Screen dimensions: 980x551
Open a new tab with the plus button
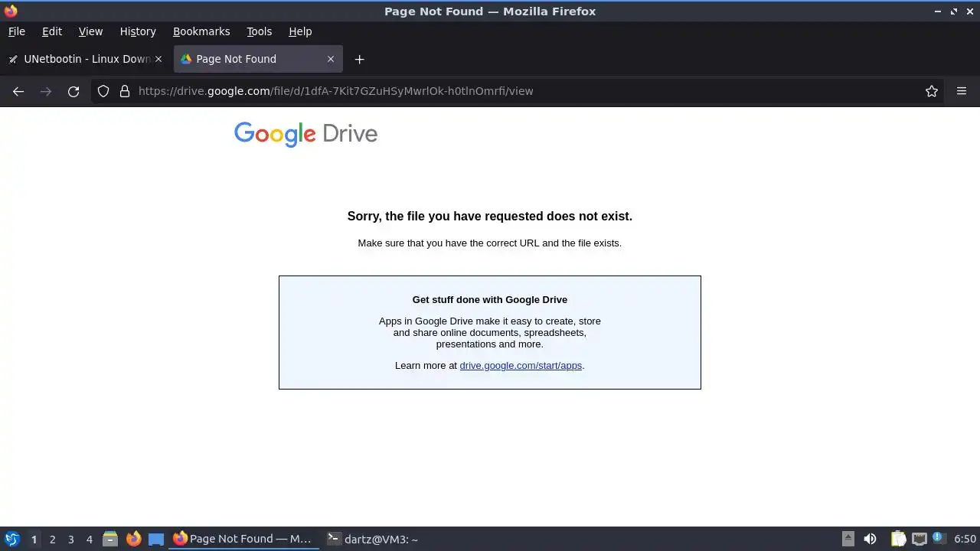coord(359,59)
